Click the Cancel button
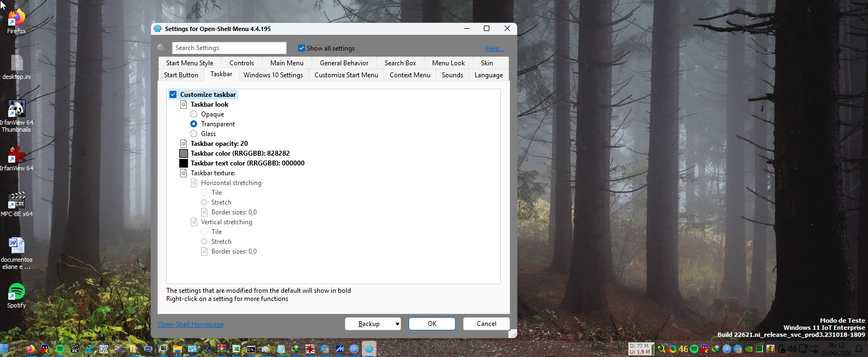Viewport: 868px width, 357px height. point(487,324)
